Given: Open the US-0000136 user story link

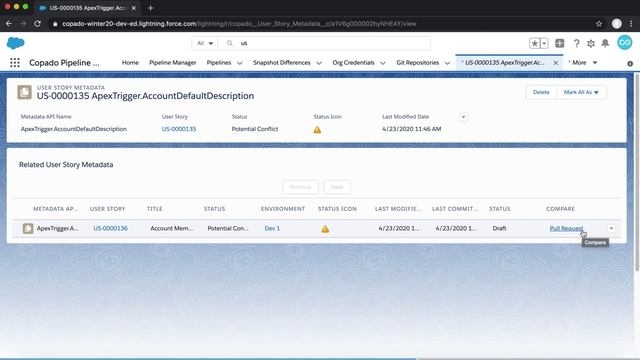Looking at the screenshot, I should (110, 228).
